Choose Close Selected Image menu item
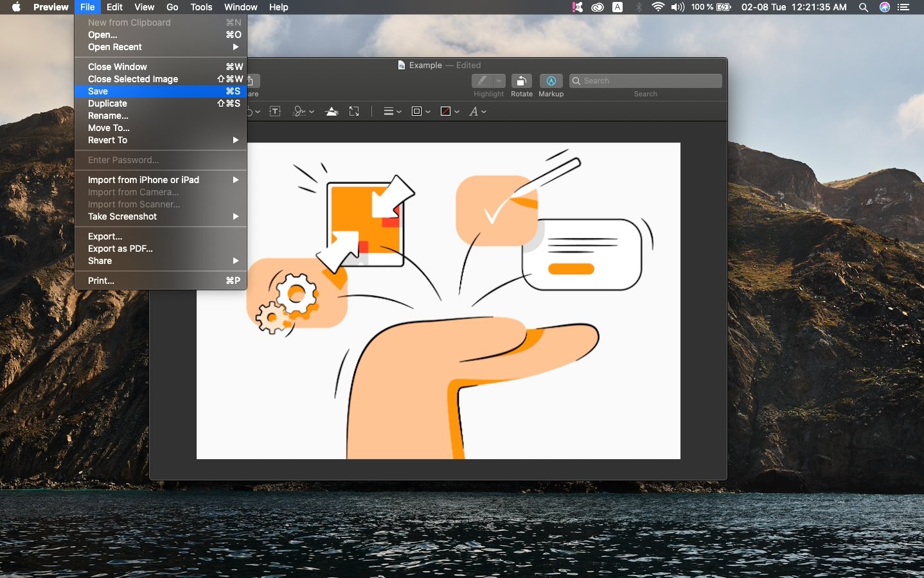 [x=161, y=79]
